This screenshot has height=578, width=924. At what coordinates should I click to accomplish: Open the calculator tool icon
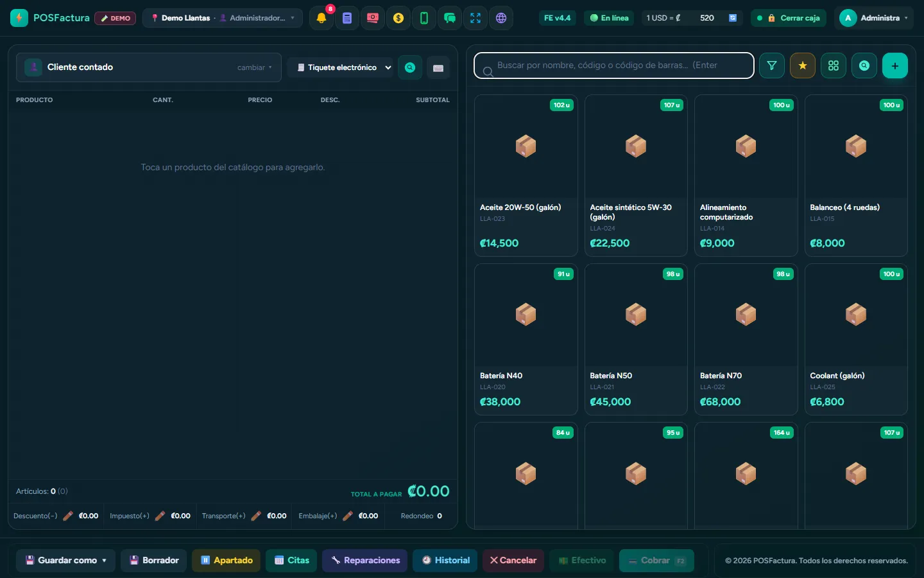[x=347, y=18]
